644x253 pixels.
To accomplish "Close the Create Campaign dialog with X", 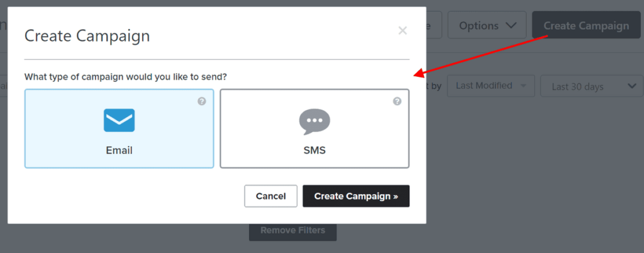I will pyautogui.click(x=402, y=30).
